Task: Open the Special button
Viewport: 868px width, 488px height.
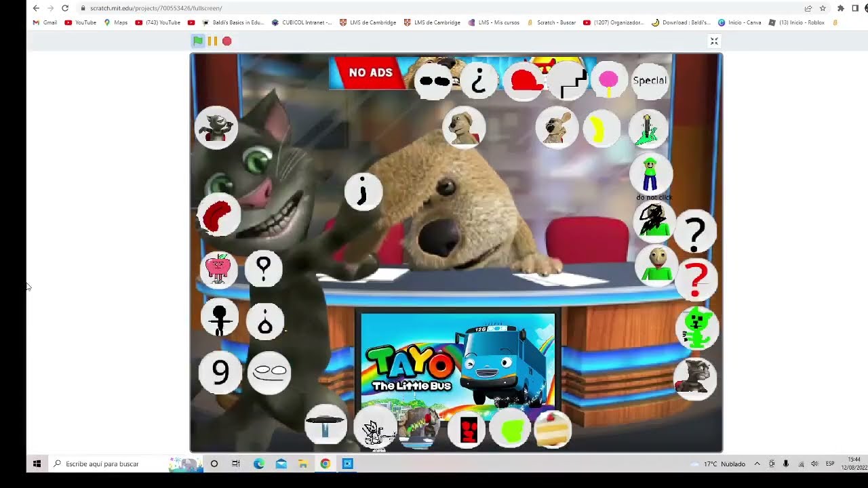Action: (650, 81)
